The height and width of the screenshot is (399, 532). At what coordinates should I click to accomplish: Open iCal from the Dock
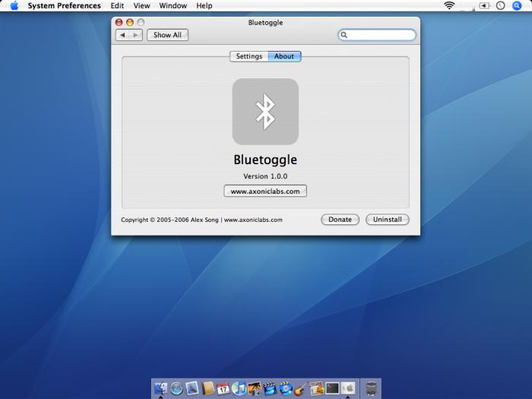coord(223,388)
